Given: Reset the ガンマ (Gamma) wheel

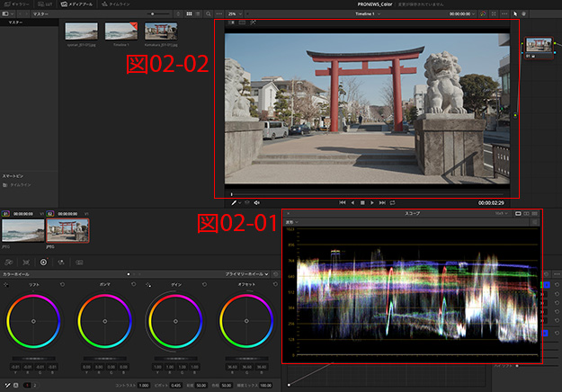Looking at the screenshot, I should tap(134, 285).
